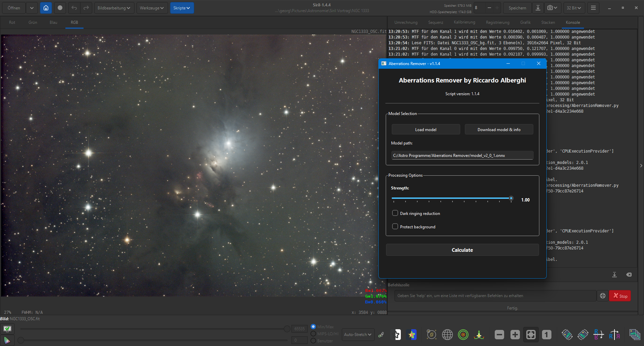Switch to the Blau channel tab

point(53,22)
